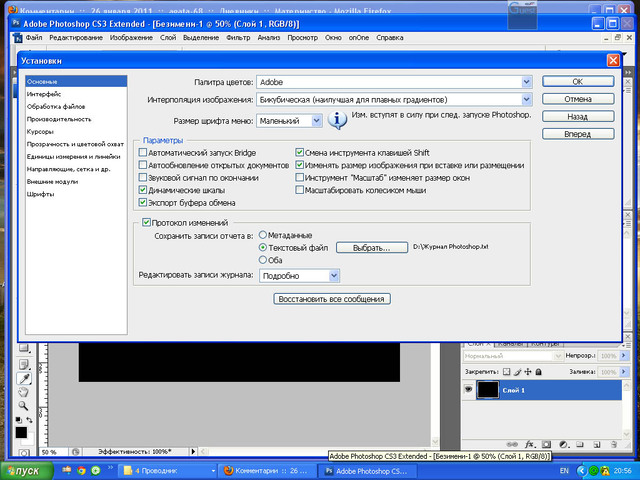Click the Show Desktop quick launch icon
The image size is (640, 480).
(67, 471)
